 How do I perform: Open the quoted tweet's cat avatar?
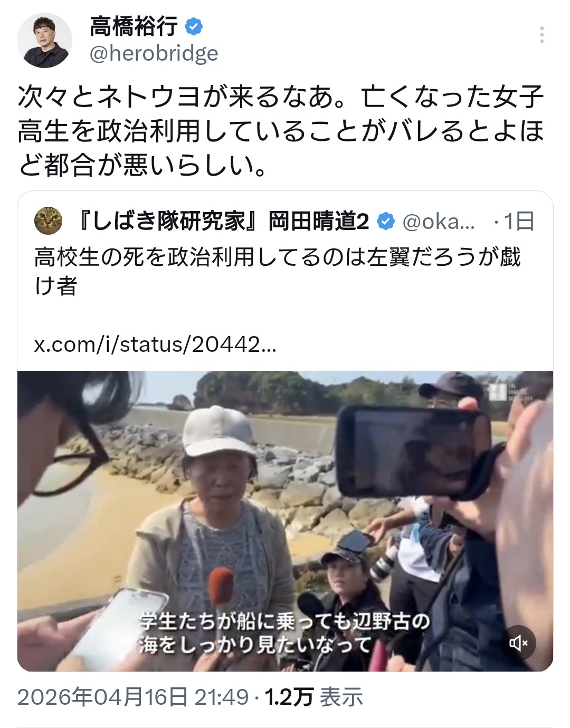click(x=48, y=221)
